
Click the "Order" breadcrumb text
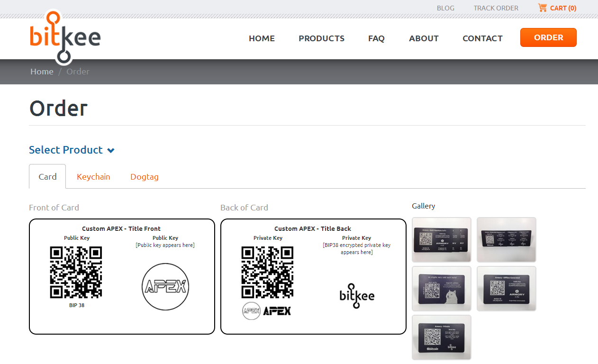point(78,72)
